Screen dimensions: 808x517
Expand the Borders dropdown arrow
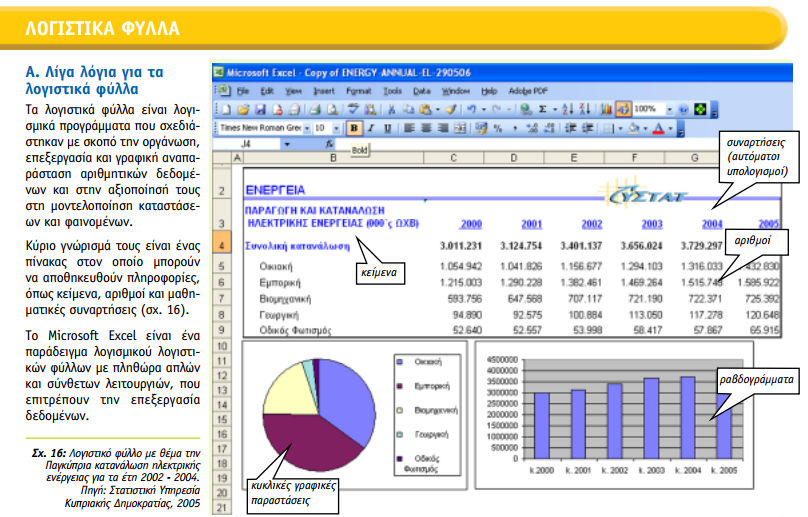coord(620,128)
